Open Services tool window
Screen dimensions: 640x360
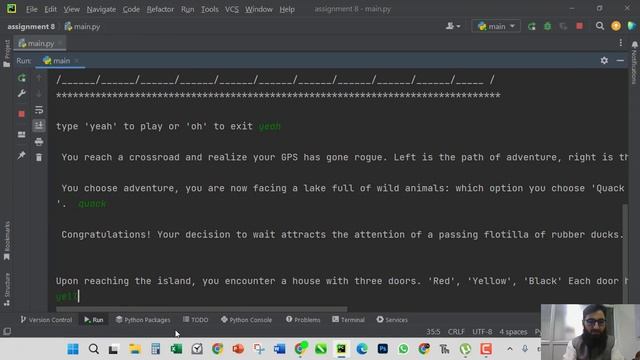coord(392,320)
